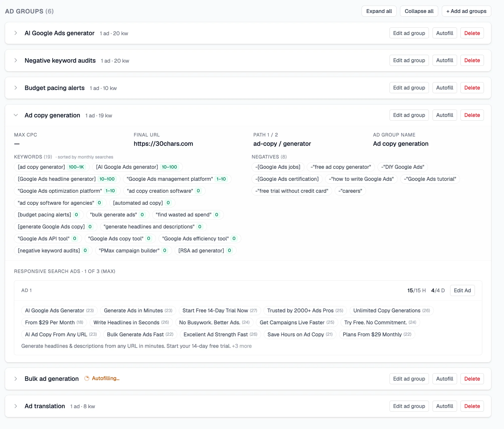The height and width of the screenshot is (429, 504).
Task: Autofill the Budget pacing alerts group
Action: point(445,88)
